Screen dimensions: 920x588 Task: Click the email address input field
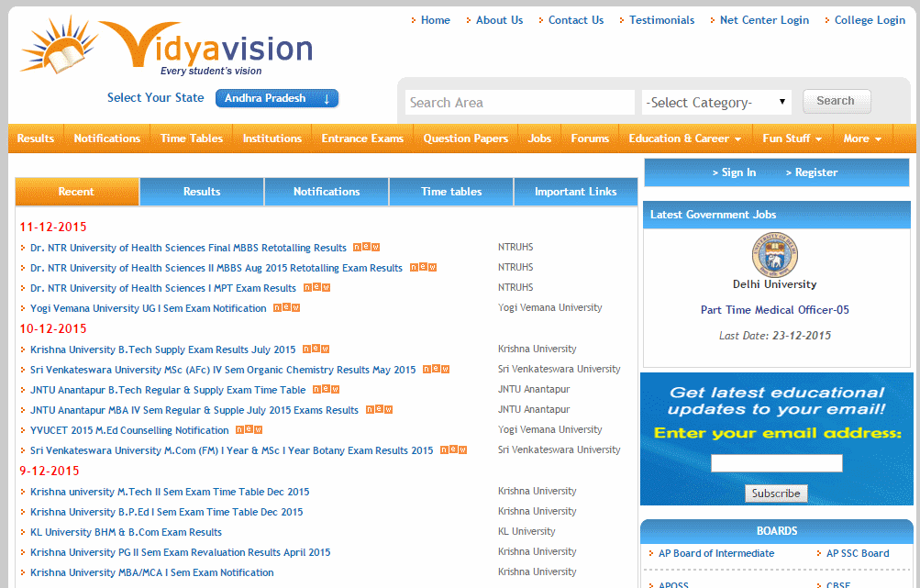pos(776,463)
